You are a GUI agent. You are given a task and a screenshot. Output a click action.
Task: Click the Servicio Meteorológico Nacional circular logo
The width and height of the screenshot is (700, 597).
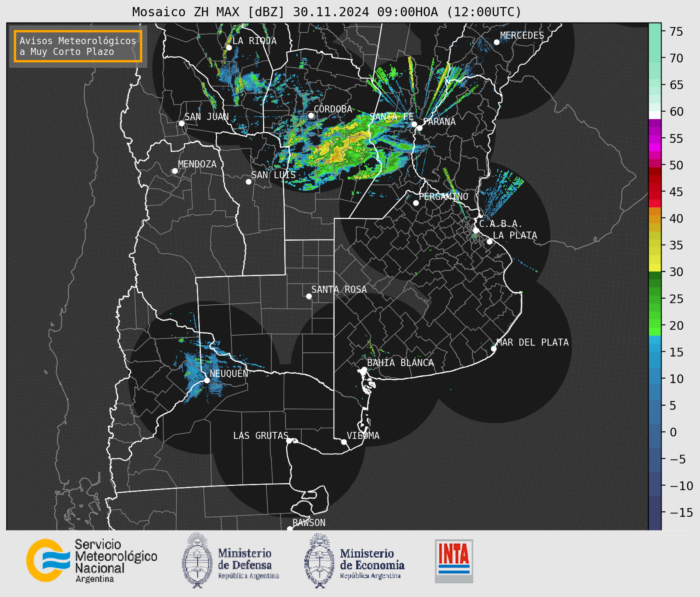click(x=48, y=560)
